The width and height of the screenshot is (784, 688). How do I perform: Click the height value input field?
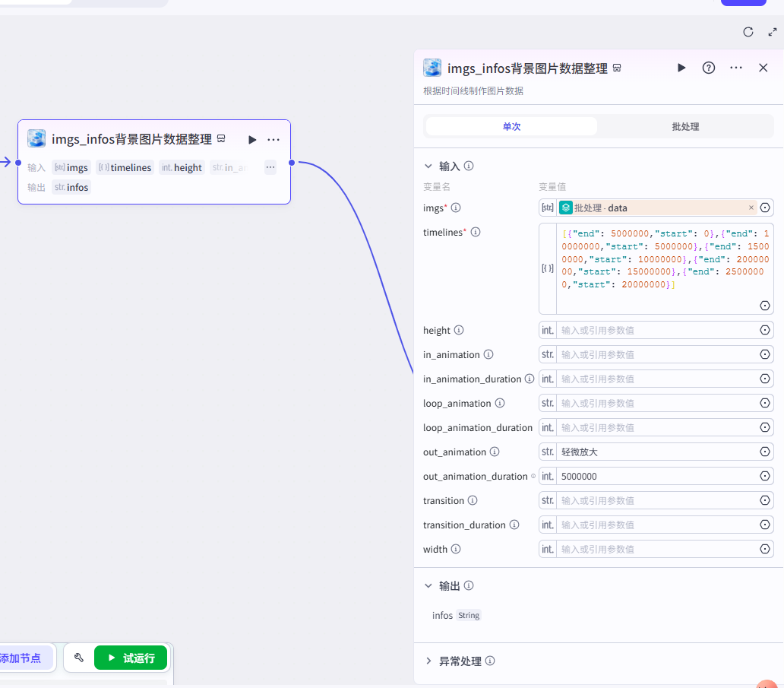657,330
